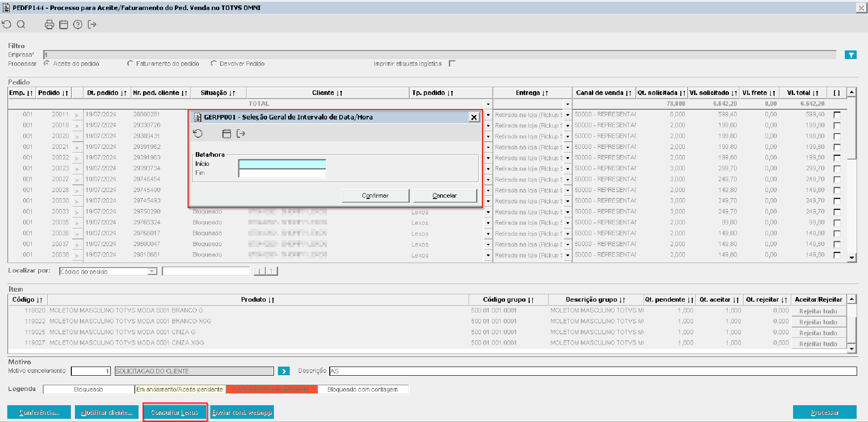Click the calendar icon in the GERFP001 dialog
Image resolution: width=868 pixels, height=422 pixels.
pos(227,134)
